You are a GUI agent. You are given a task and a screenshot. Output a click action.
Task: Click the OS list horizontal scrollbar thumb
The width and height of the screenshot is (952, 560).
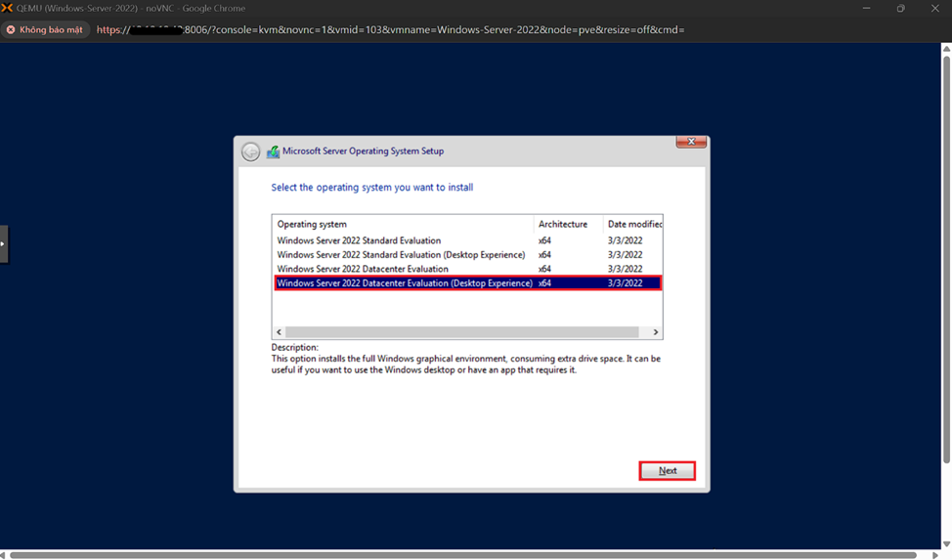coord(461,332)
